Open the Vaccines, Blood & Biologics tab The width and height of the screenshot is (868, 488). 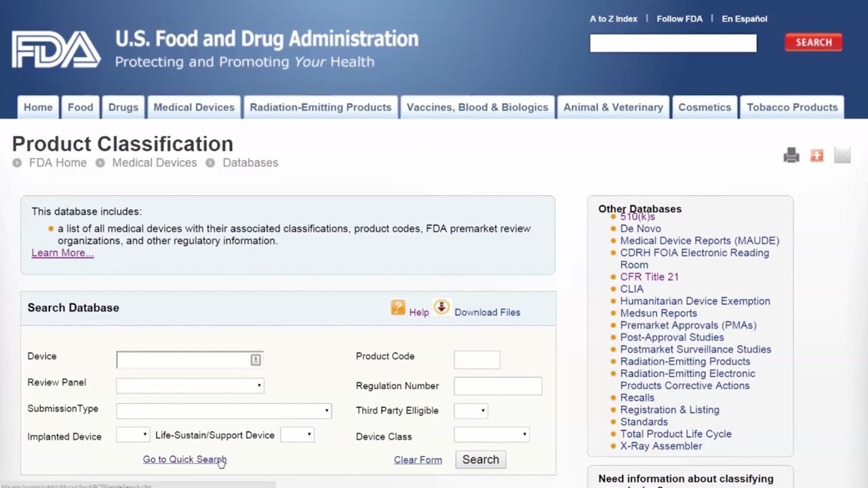pyautogui.click(x=477, y=107)
